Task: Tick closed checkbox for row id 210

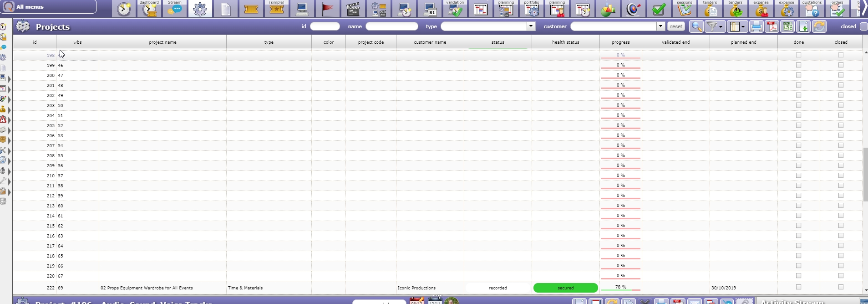Action: [841, 175]
